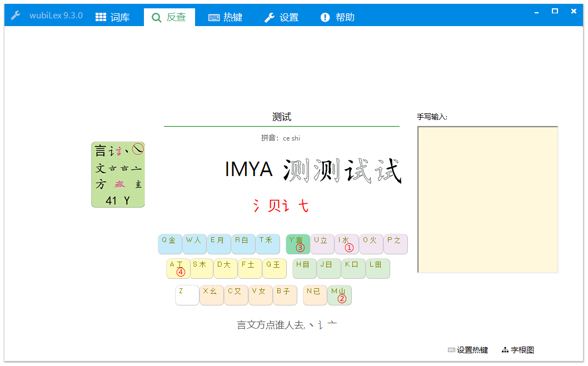Switch to the 热键 hotkey tab
Viewport: 588px width, 366px height.
click(226, 17)
